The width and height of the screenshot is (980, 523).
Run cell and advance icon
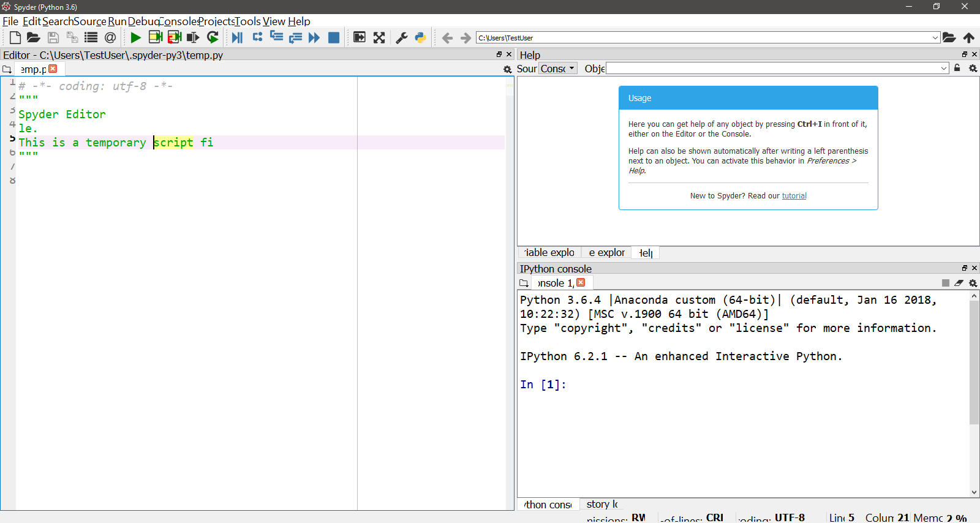pyautogui.click(x=175, y=37)
